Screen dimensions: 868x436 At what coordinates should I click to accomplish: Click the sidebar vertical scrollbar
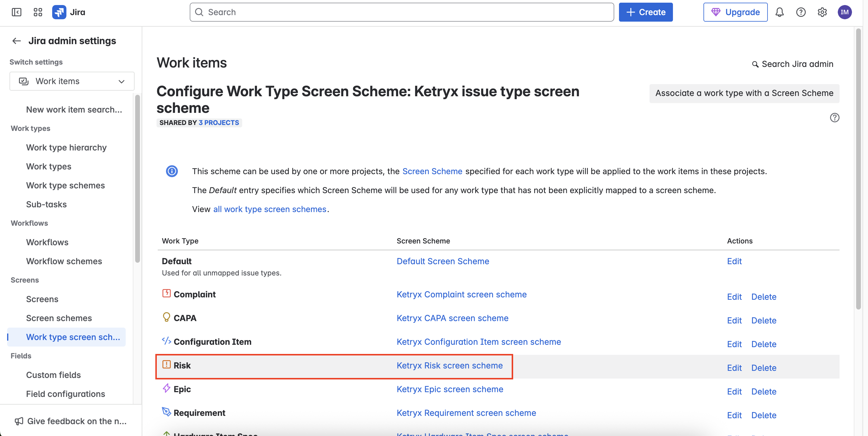click(x=137, y=178)
